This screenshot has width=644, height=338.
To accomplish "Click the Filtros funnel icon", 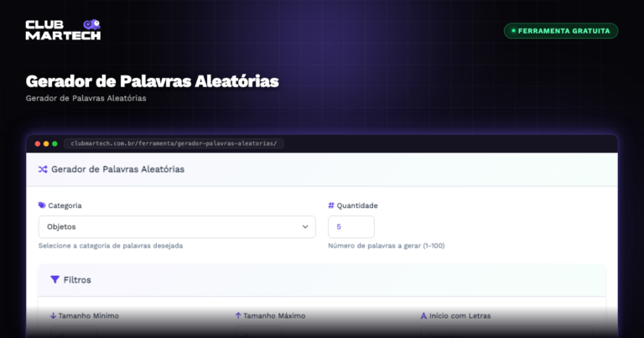I will pyautogui.click(x=55, y=279).
